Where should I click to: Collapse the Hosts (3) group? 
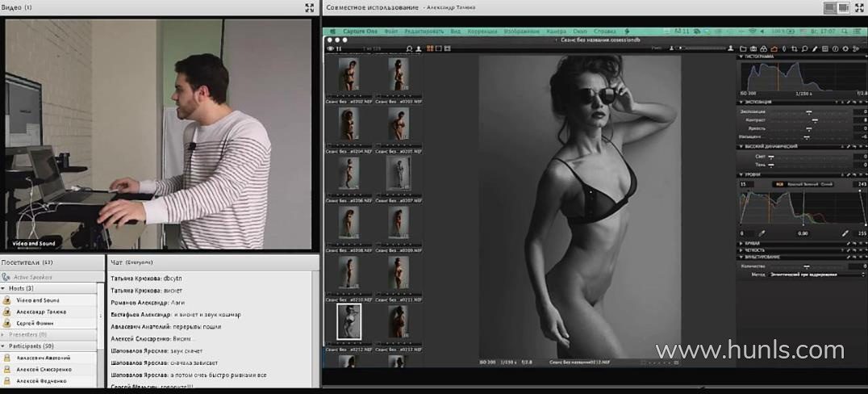(4, 288)
